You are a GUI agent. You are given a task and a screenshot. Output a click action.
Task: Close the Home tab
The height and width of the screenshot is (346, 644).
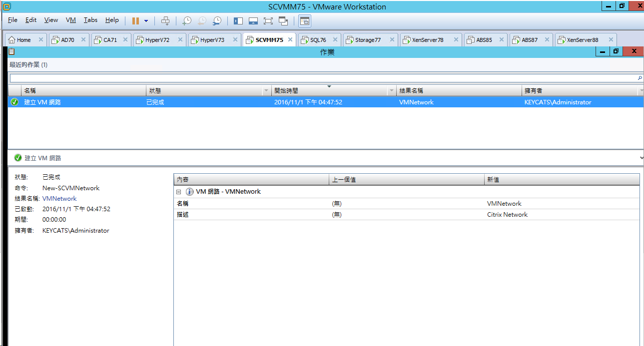(x=41, y=40)
